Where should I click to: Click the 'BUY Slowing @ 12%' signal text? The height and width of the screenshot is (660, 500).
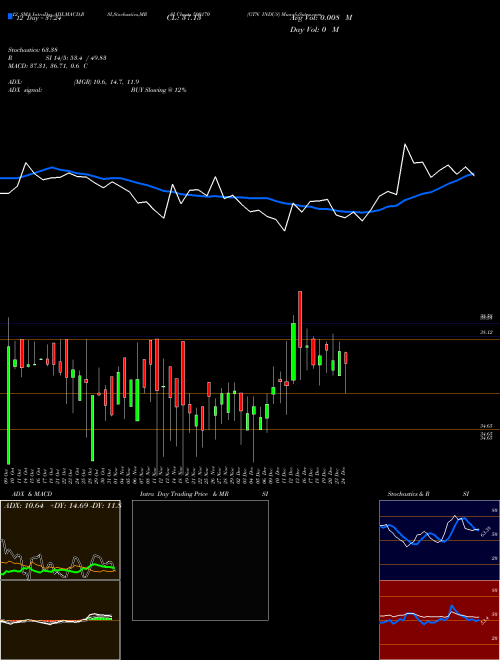158,90
